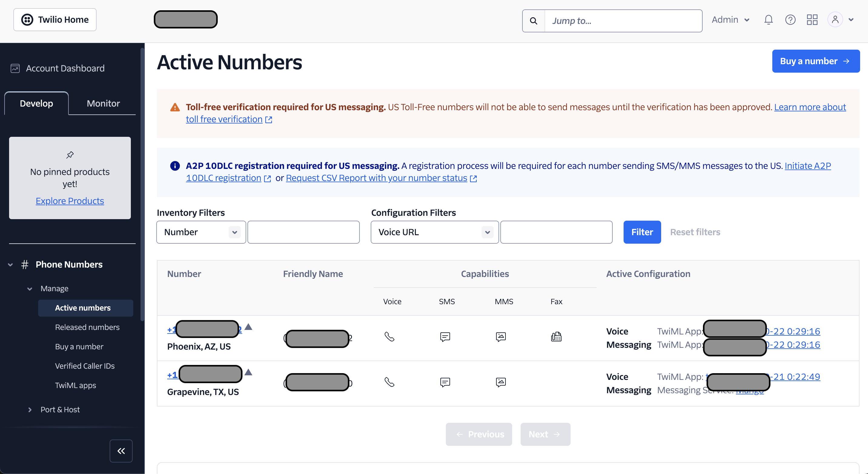Click Reset filters
868x474 pixels.
695,232
